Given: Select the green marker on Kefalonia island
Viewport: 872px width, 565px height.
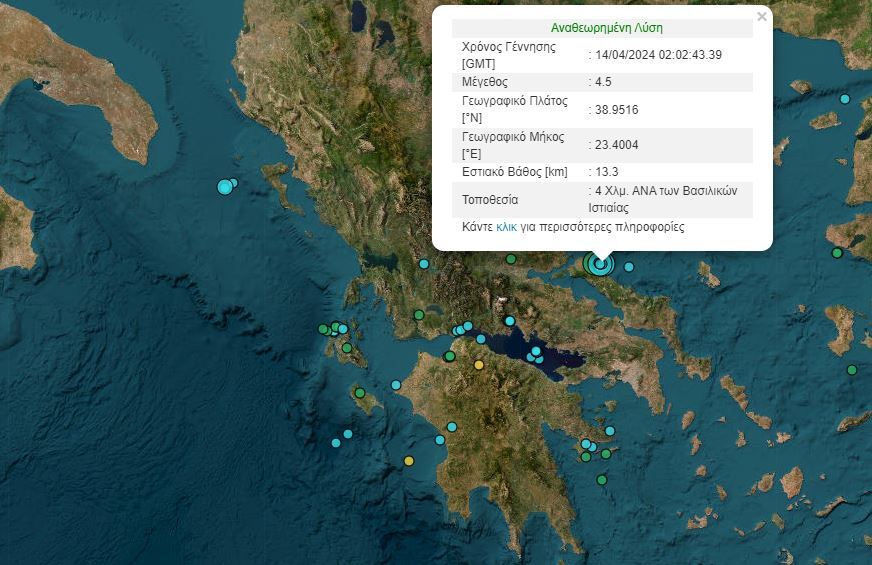Looking at the screenshot, I should pos(347,348).
